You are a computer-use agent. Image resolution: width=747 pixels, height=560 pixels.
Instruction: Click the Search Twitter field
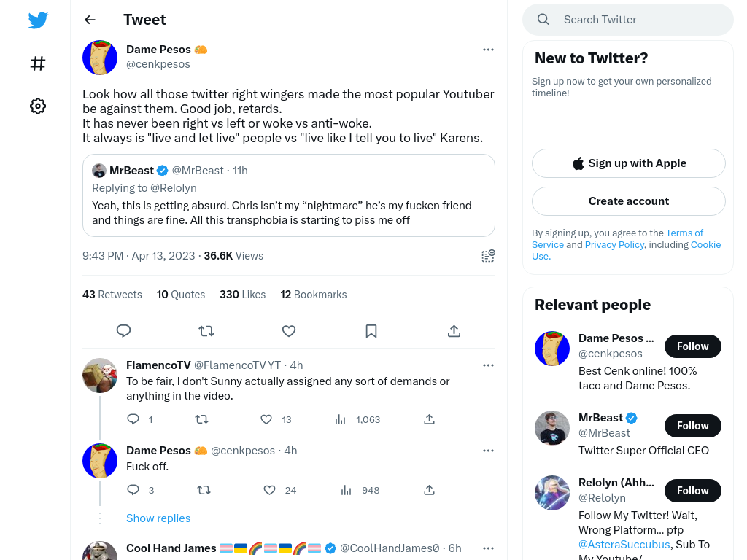point(628,20)
